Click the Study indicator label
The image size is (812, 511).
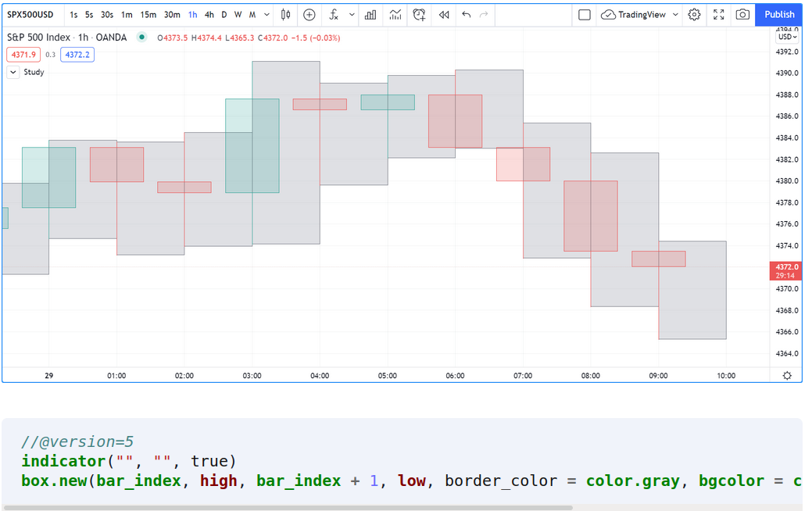click(x=34, y=72)
